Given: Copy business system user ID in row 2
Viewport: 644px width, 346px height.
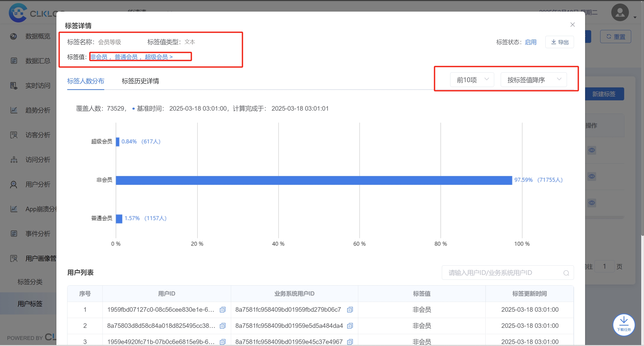Looking at the screenshot, I should (350, 326).
